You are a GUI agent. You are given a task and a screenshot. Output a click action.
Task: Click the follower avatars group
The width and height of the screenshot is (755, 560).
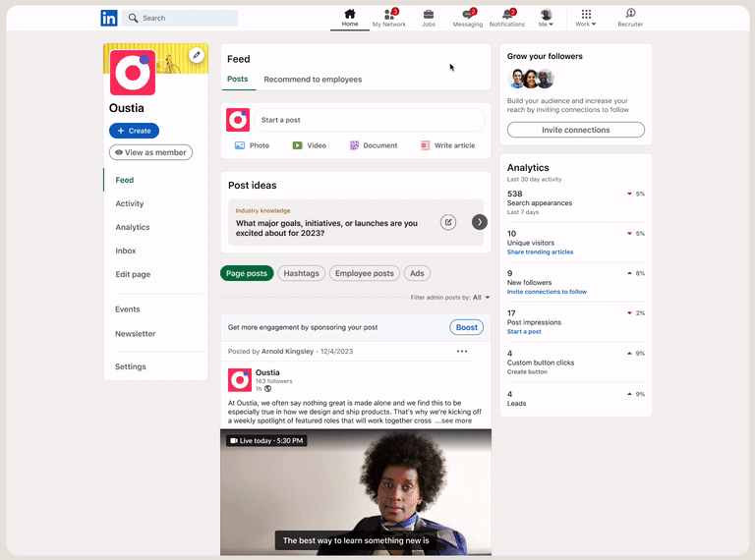(x=531, y=79)
